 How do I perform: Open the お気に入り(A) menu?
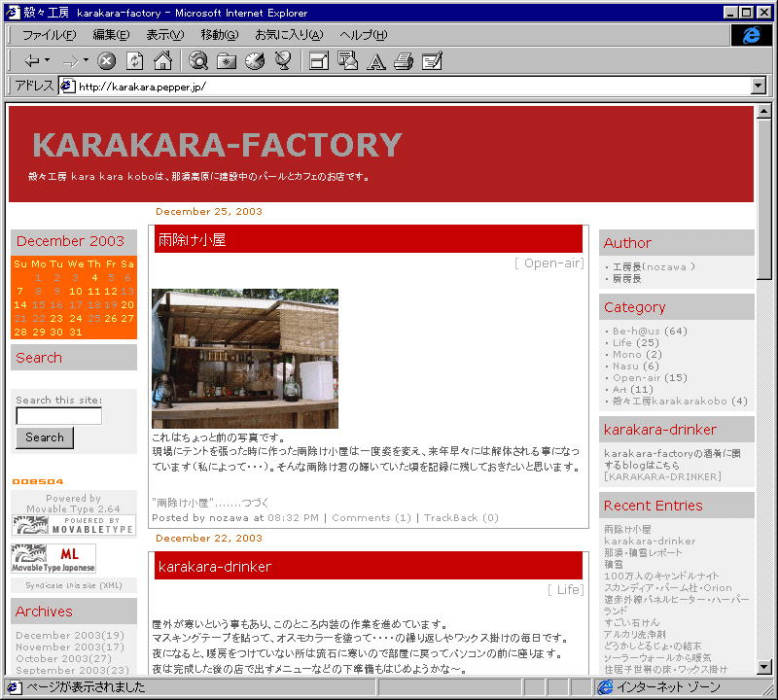point(289,35)
